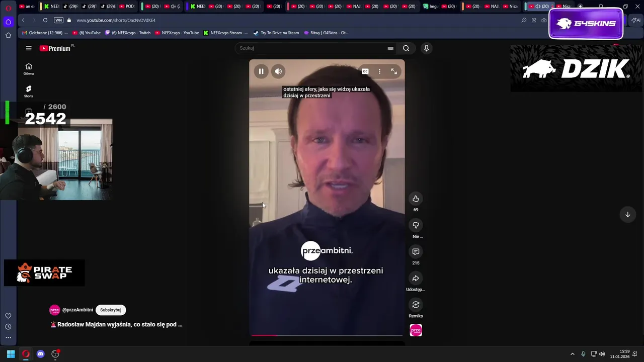644x362 pixels.
Task: Open Opera sidebar history clock icon
Action: (8, 327)
